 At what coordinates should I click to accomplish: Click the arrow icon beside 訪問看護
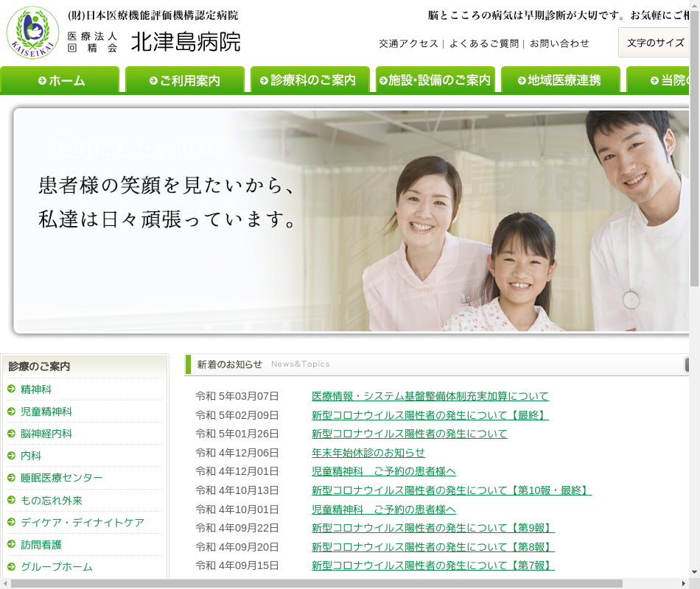click(x=12, y=545)
